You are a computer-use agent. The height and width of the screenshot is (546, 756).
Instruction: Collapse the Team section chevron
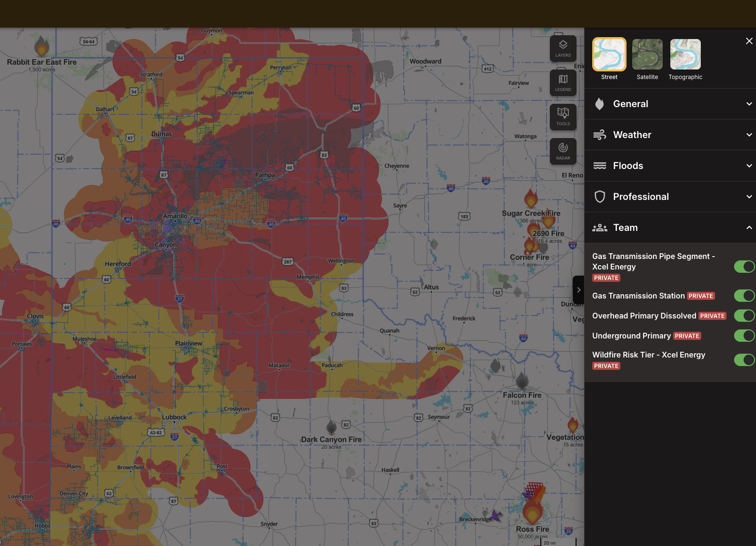click(749, 228)
